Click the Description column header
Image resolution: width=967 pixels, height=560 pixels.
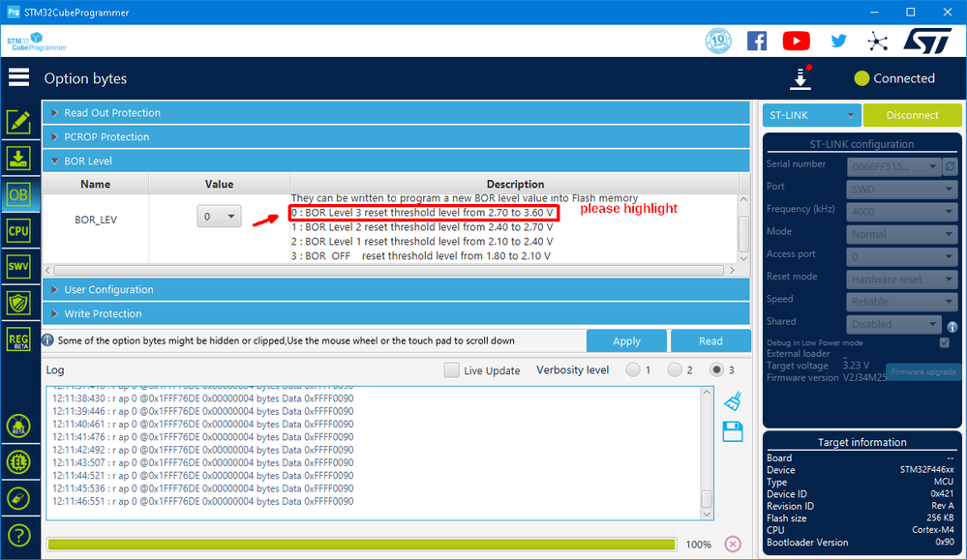point(515,184)
